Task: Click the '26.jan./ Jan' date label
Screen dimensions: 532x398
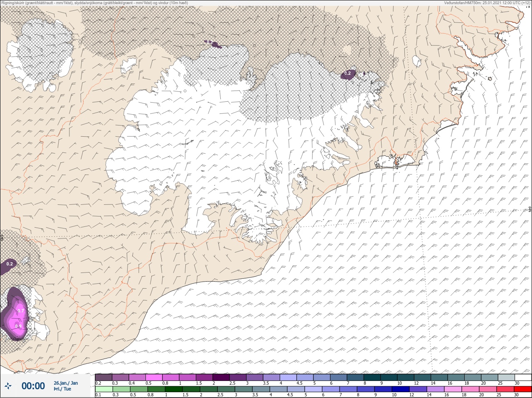Action: point(66,383)
